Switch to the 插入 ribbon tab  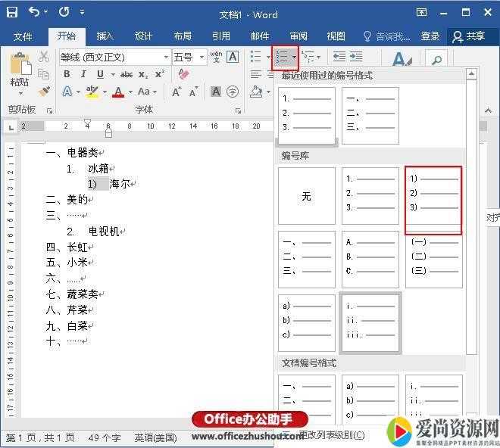coord(105,36)
